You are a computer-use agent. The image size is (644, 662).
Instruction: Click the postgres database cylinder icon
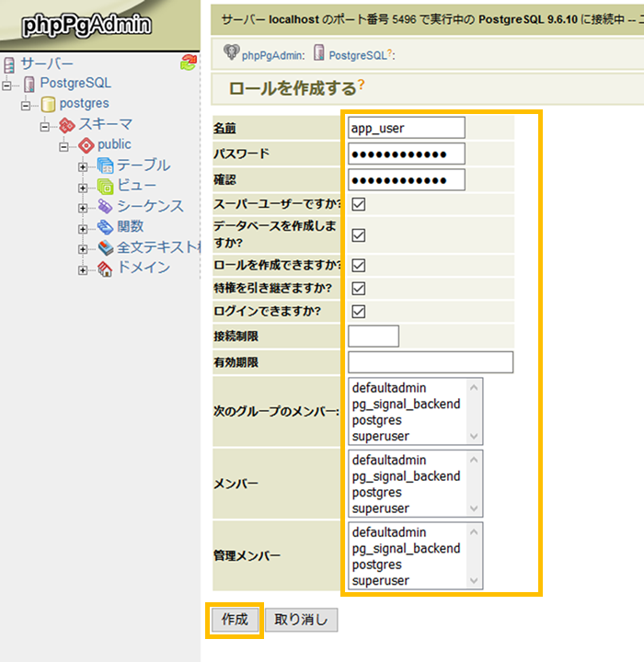49,104
